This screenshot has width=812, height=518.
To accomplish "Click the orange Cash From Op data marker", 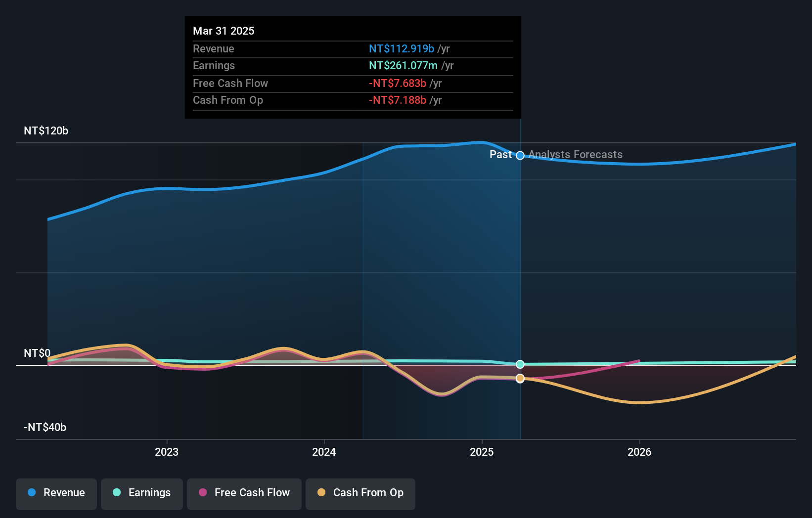I will 520,378.
